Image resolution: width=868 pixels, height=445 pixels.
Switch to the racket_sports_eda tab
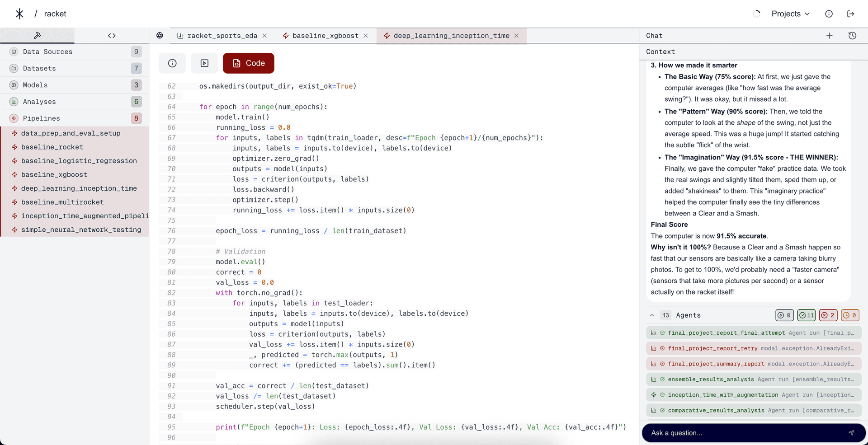click(x=222, y=36)
